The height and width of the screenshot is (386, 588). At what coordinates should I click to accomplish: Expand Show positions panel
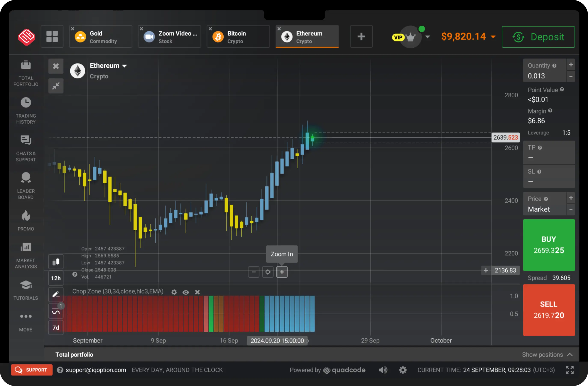tap(548, 354)
